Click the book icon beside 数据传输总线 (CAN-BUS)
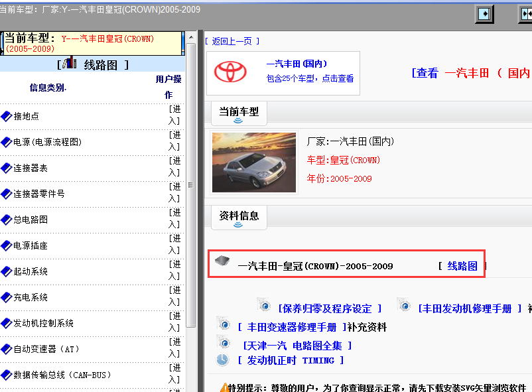 tap(7, 375)
